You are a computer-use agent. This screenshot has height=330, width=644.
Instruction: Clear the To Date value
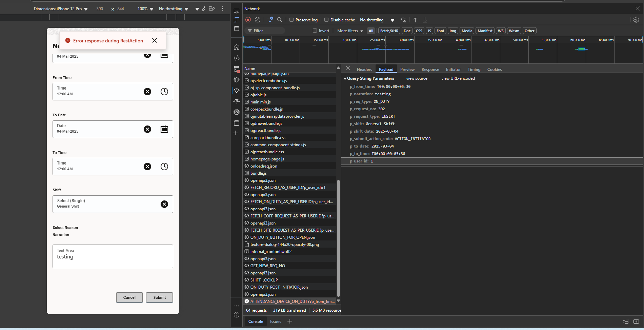click(x=147, y=129)
